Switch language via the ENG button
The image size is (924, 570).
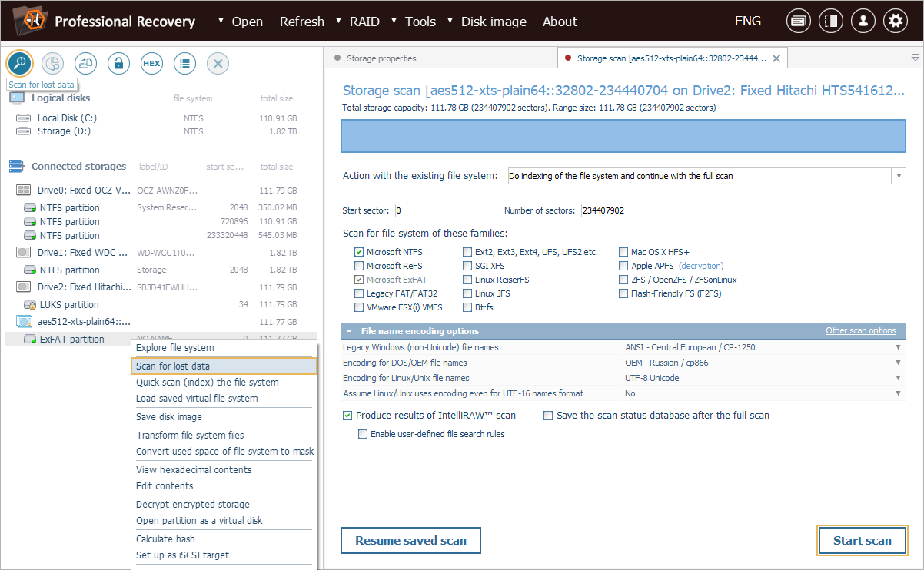point(748,22)
